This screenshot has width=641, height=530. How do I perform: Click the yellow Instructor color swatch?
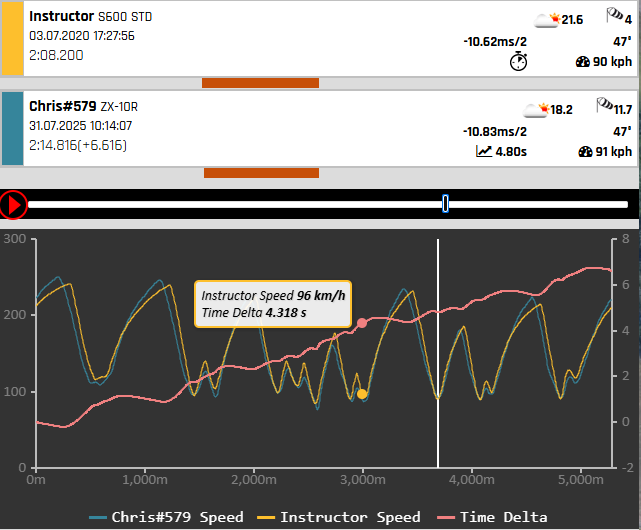pos(12,38)
